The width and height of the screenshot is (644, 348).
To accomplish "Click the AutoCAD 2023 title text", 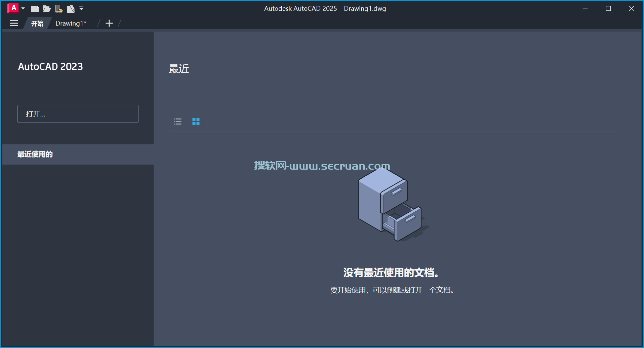I will 50,67.
